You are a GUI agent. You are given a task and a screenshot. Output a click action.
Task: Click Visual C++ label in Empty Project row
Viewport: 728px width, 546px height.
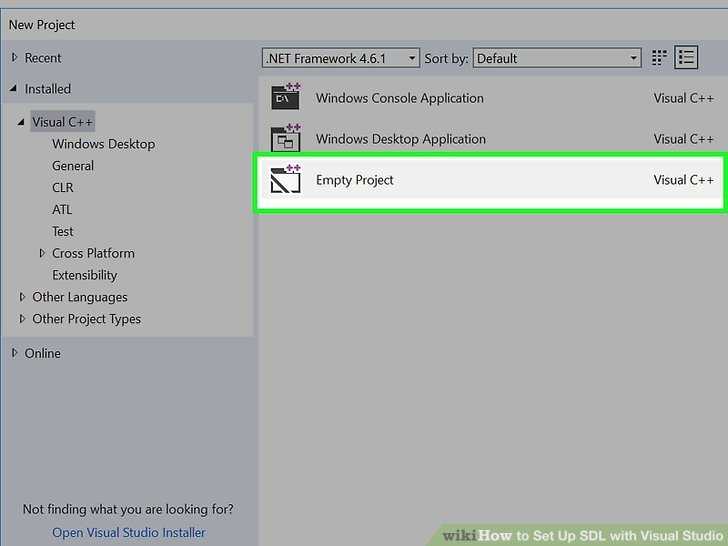coord(683,180)
